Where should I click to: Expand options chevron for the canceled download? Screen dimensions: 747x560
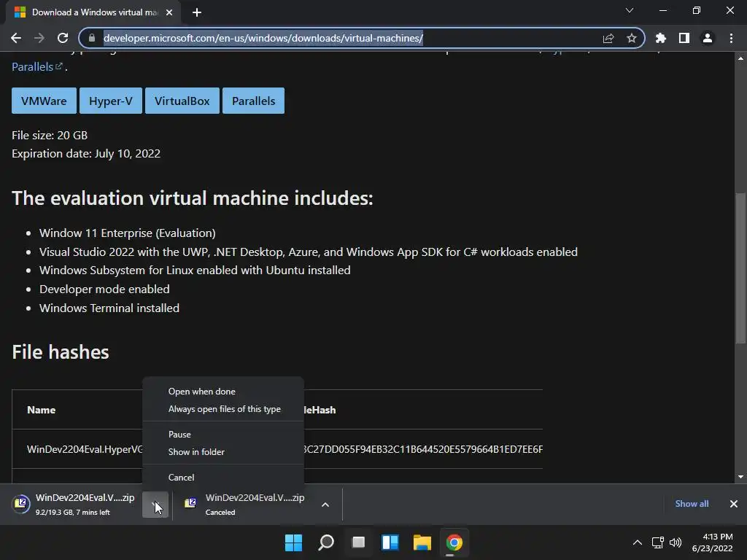point(325,505)
